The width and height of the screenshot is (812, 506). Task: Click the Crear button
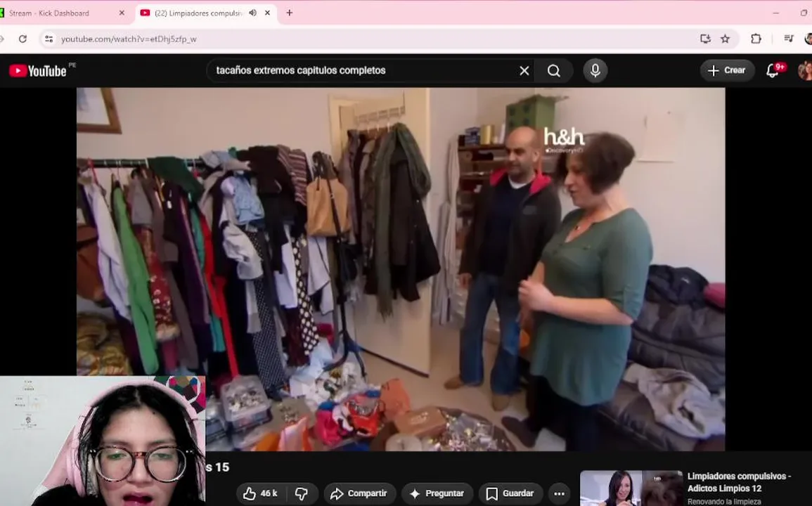tap(727, 70)
